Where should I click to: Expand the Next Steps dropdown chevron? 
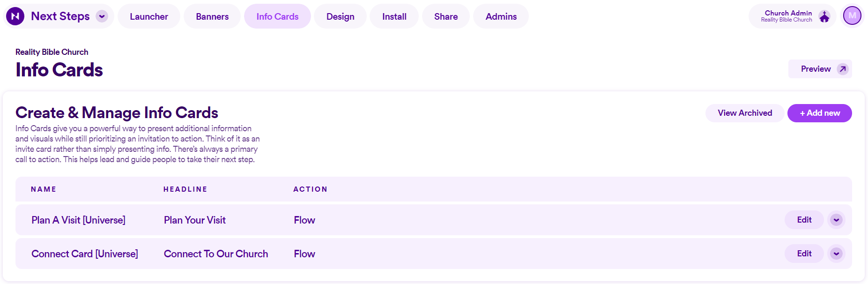tap(102, 15)
